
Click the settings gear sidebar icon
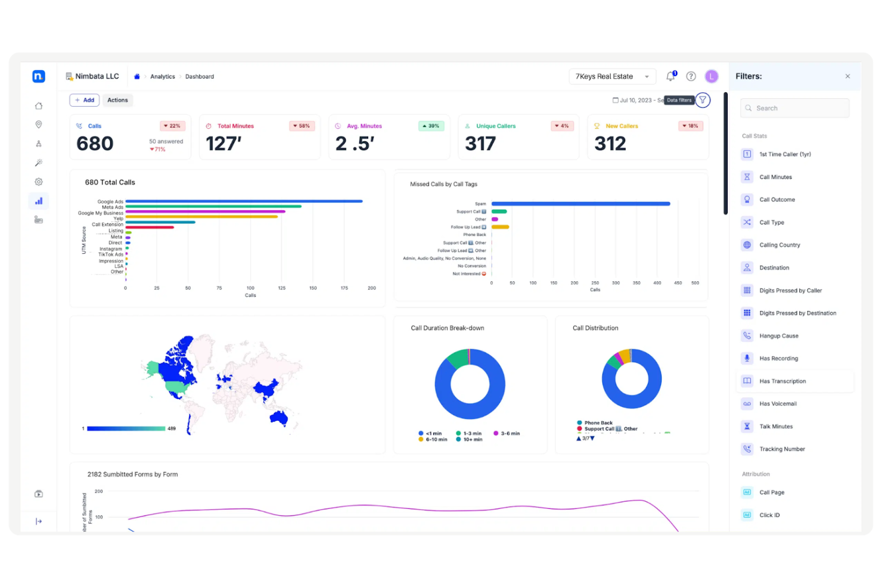(x=39, y=182)
